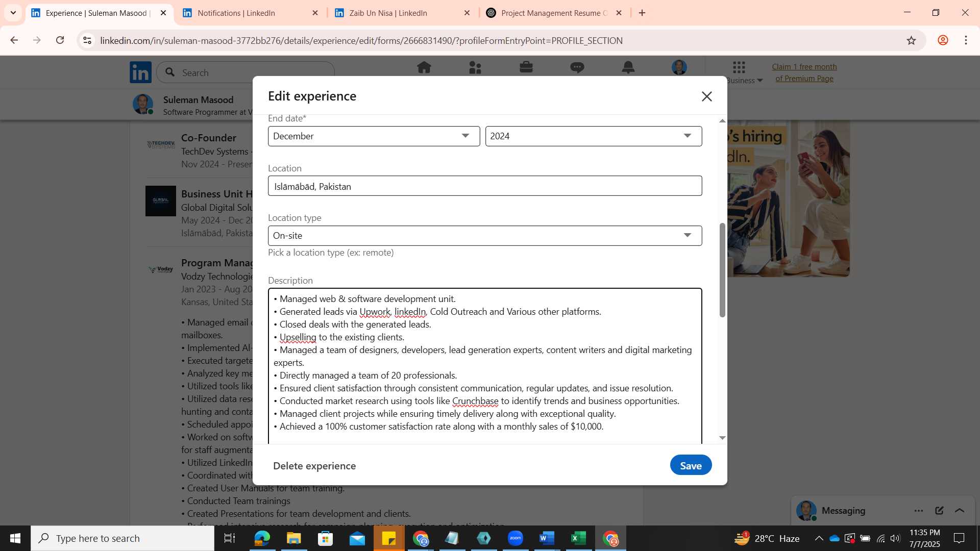
Task: Click the LinkedIn logo
Action: pyautogui.click(x=140, y=72)
